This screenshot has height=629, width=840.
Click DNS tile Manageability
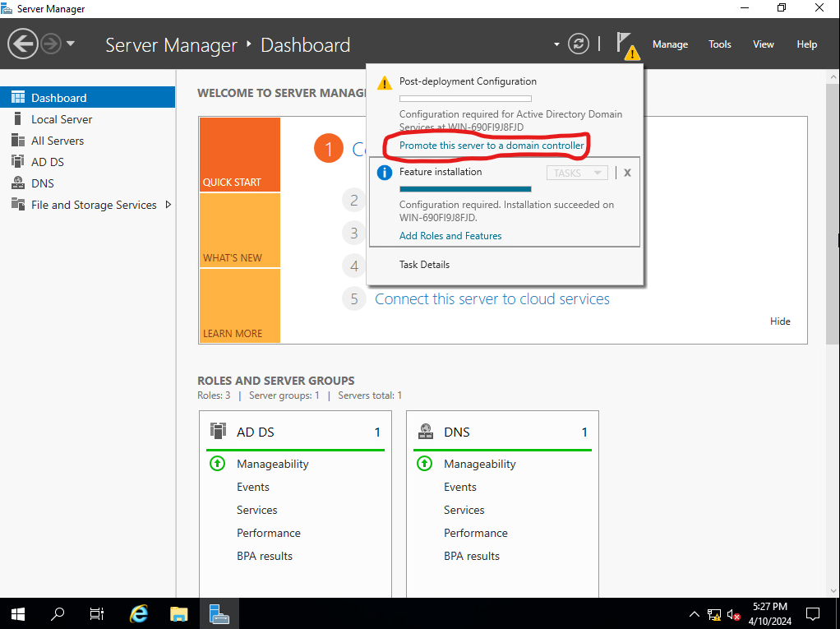pos(479,464)
